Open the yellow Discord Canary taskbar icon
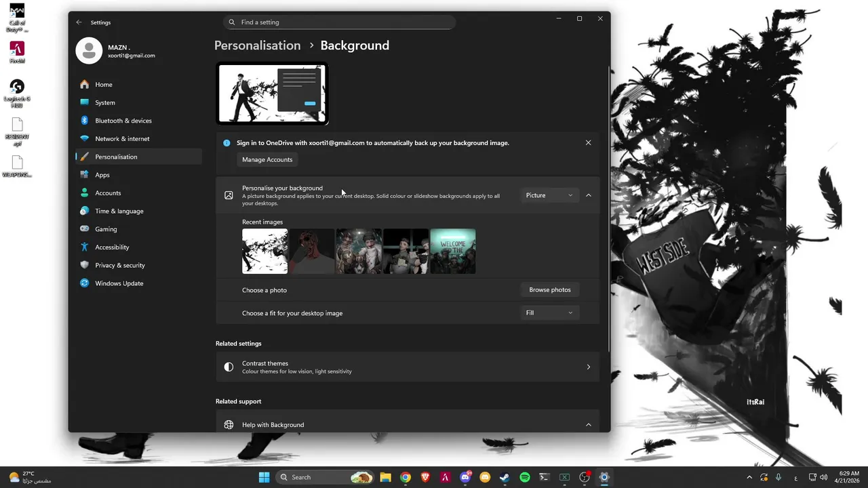 click(485, 477)
